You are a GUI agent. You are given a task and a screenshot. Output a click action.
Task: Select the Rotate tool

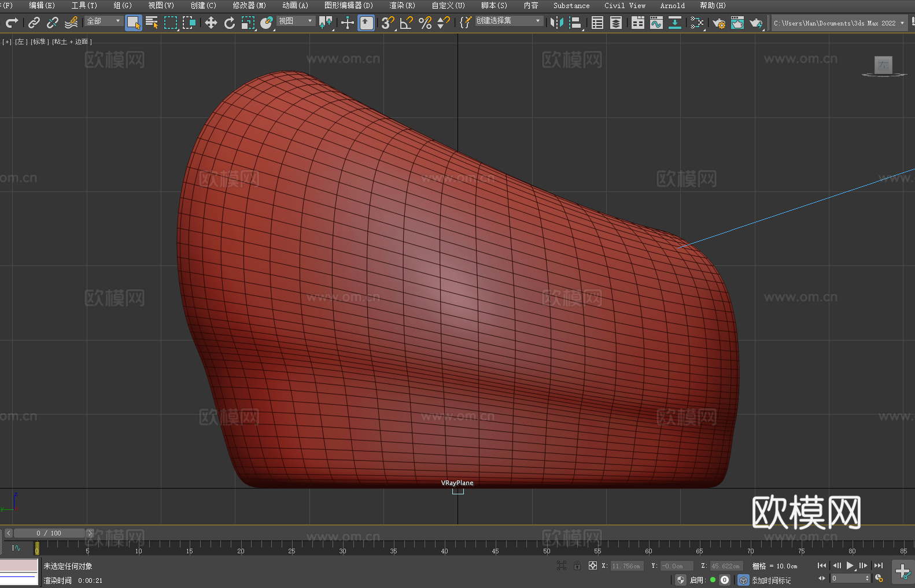pyautogui.click(x=229, y=23)
